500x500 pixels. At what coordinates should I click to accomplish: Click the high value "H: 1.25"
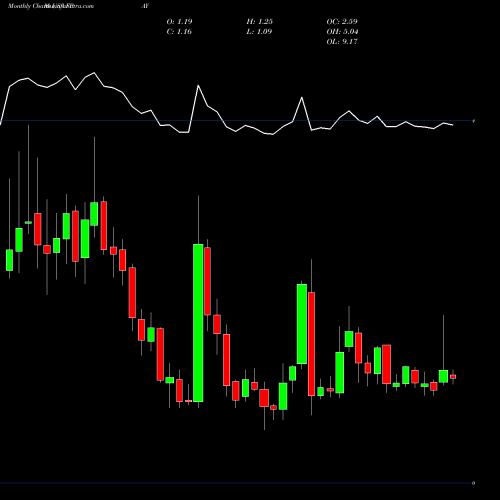[260, 22]
